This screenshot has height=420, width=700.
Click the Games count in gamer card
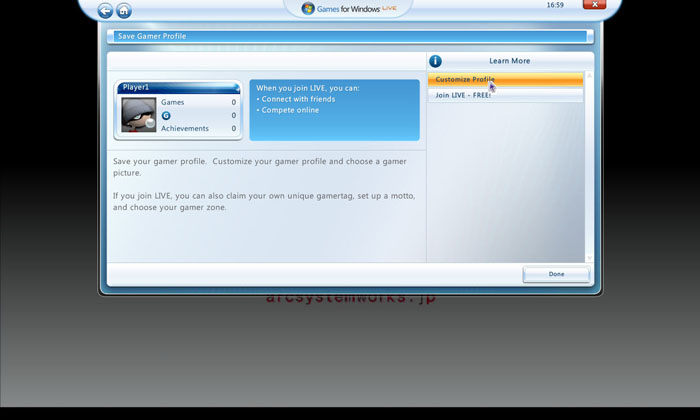(233, 102)
